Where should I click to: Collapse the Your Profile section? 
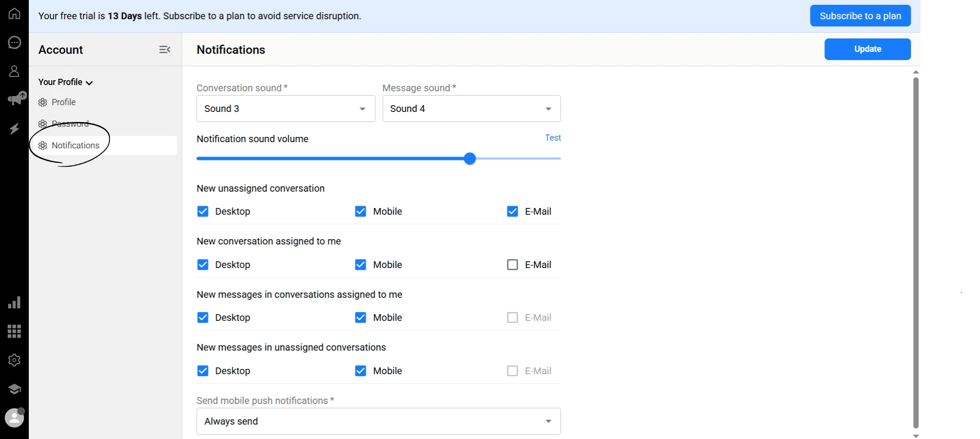pyautogui.click(x=89, y=82)
